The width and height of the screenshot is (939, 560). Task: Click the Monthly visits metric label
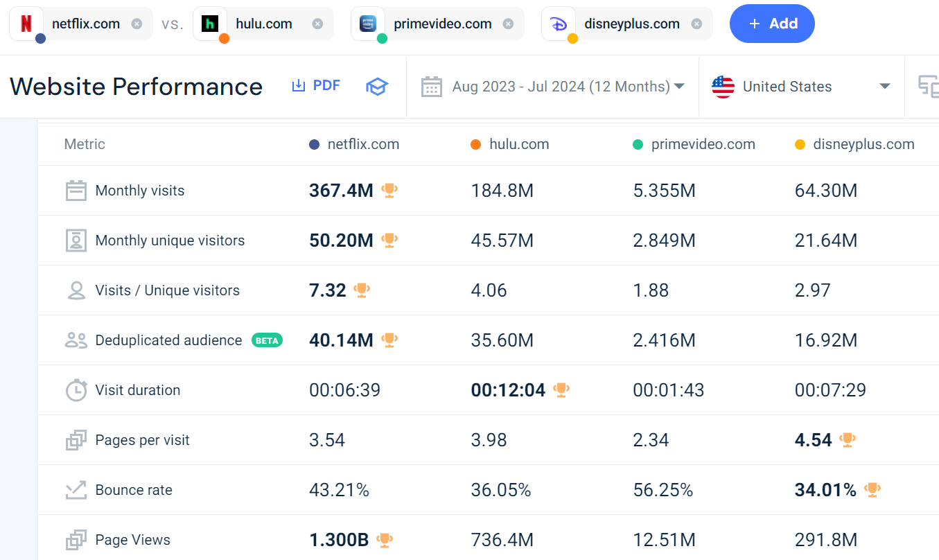coord(140,191)
